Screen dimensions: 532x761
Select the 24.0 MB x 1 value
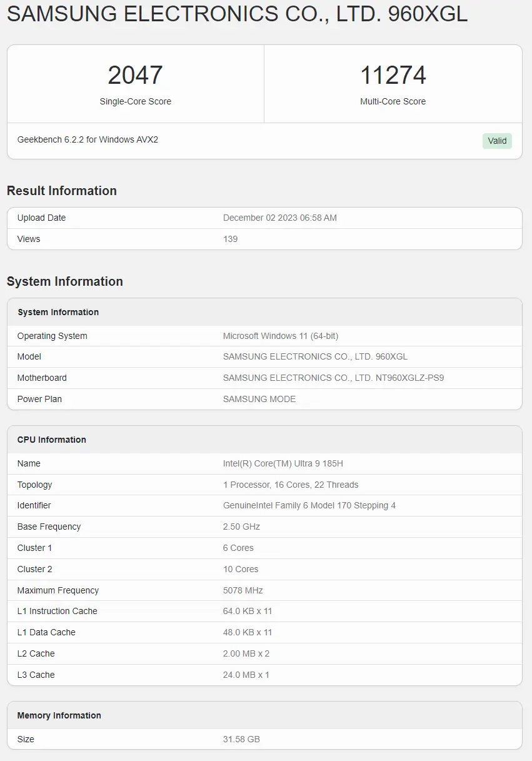click(x=246, y=675)
